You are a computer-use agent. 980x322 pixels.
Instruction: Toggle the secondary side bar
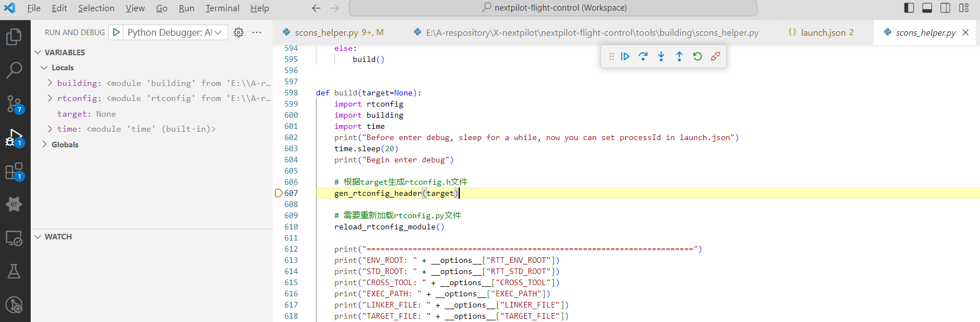(x=945, y=8)
